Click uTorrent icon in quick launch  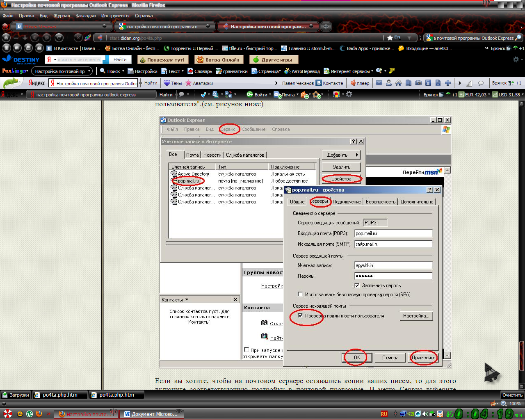tap(30, 413)
